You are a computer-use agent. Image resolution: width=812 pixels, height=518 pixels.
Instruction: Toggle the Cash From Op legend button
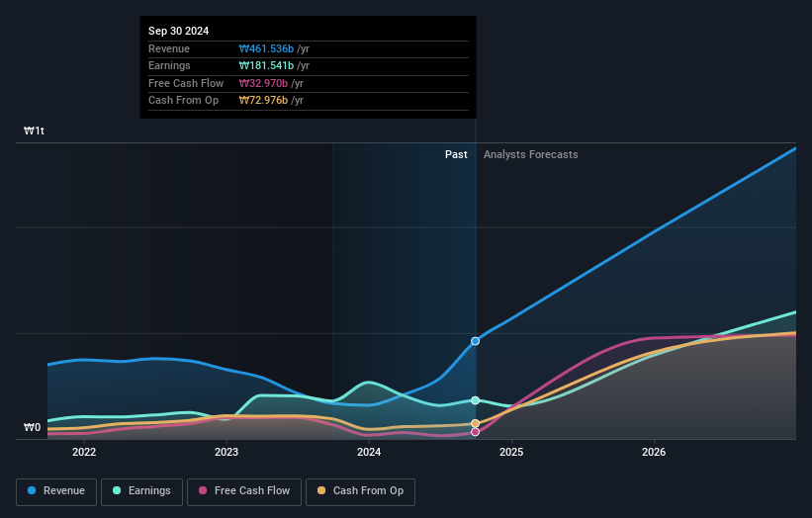(360, 491)
